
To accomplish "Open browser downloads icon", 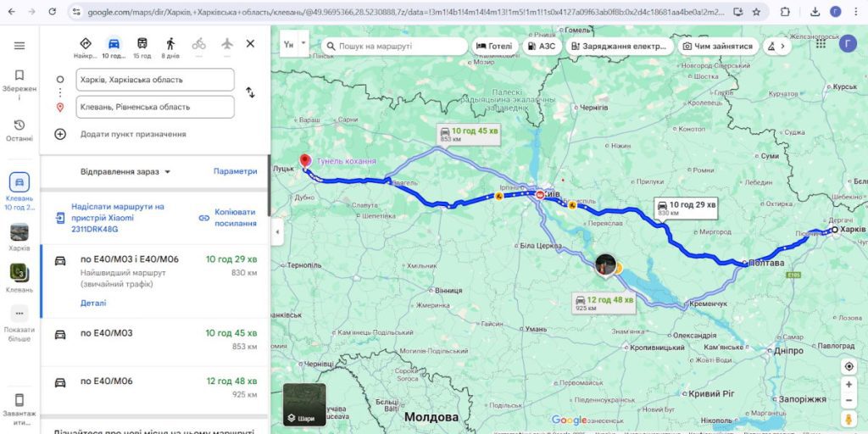I will point(815,12).
